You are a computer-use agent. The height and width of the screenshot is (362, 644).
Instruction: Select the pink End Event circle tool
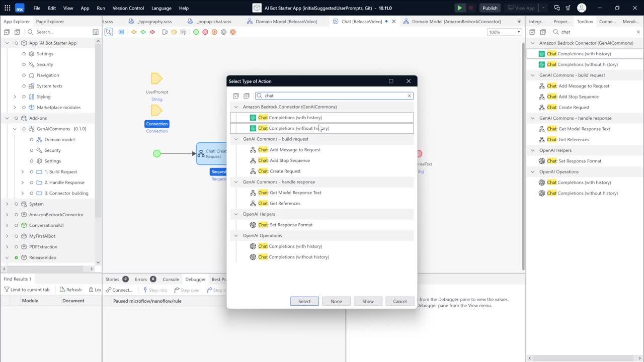coord(205,32)
